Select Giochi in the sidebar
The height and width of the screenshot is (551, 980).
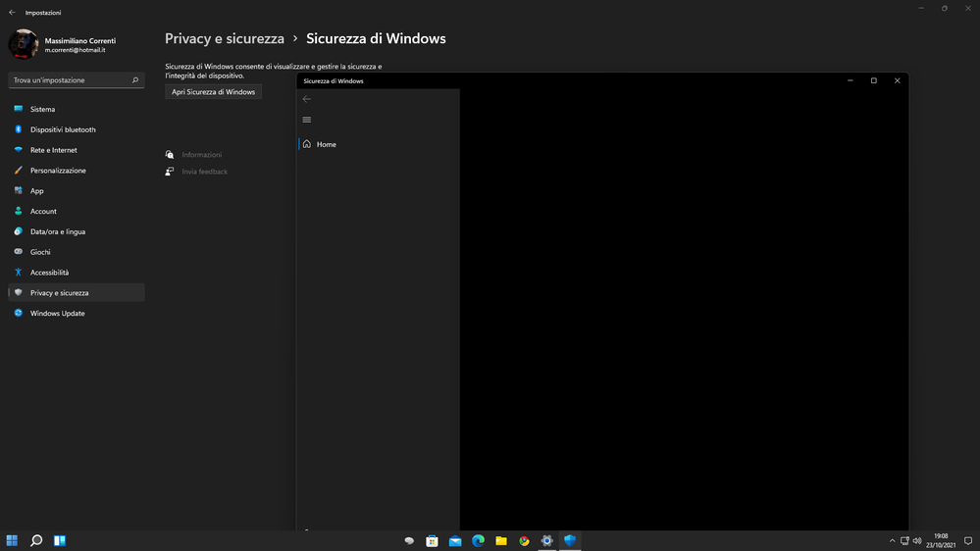[77, 252]
